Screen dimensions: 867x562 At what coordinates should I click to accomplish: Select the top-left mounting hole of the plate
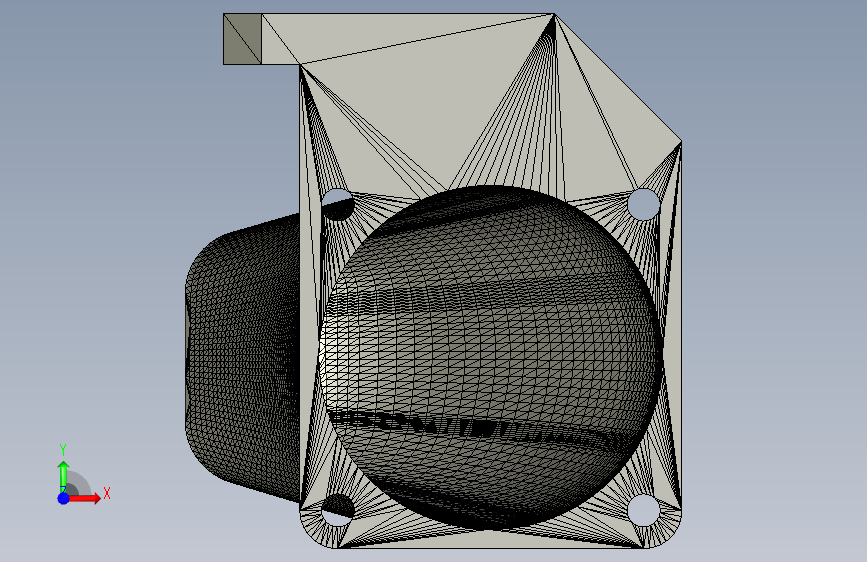pyautogui.click(x=337, y=204)
